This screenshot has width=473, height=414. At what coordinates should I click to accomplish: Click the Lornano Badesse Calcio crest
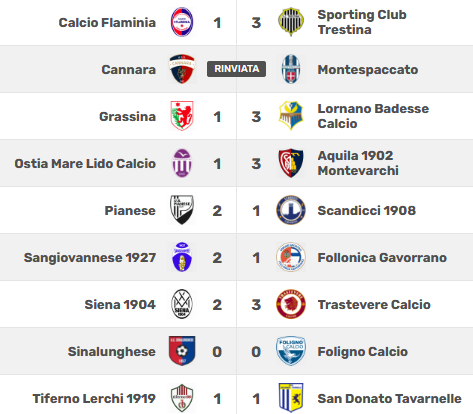tap(291, 116)
